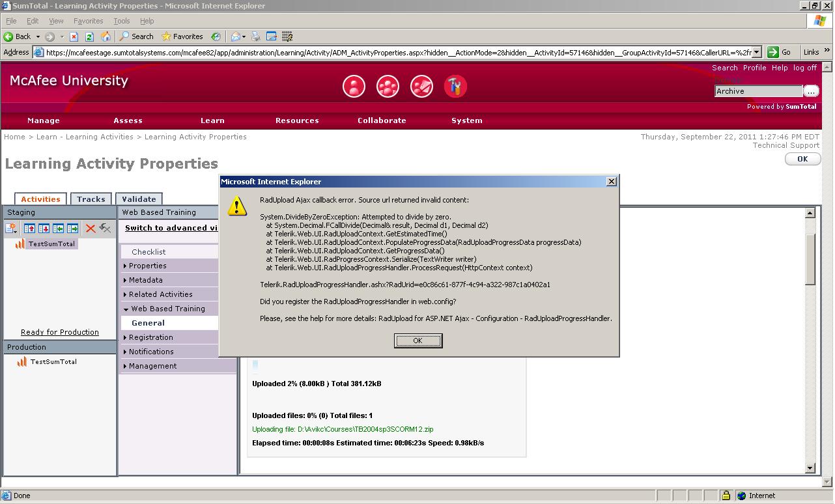Screen dimensions: 835x504
Task: Collapse the Web Based Training section
Action: click(126, 309)
